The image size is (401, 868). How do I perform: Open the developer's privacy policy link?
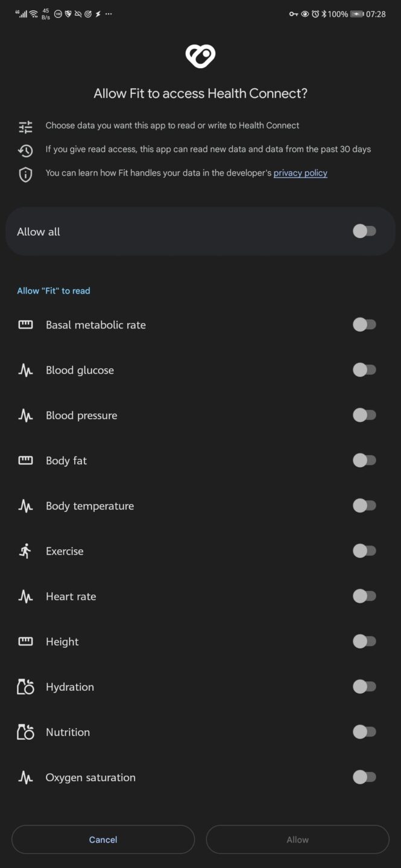pyautogui.click(x=300, y=173)
